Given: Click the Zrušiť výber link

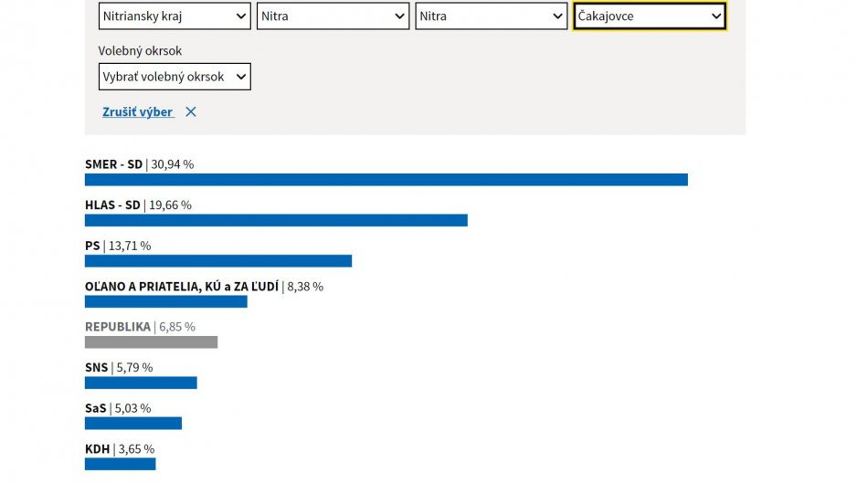Looking at the screenshot, I should pyautogui.click(x=138, y=112).
